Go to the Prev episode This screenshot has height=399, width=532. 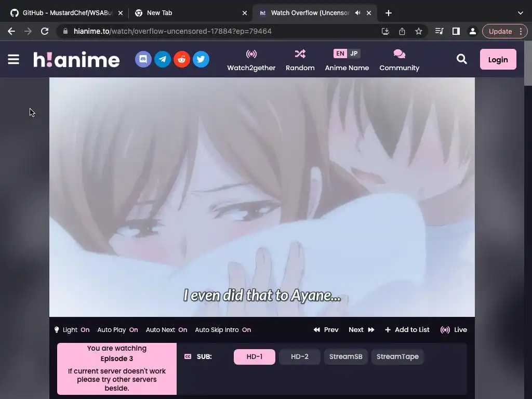[326, 330]
